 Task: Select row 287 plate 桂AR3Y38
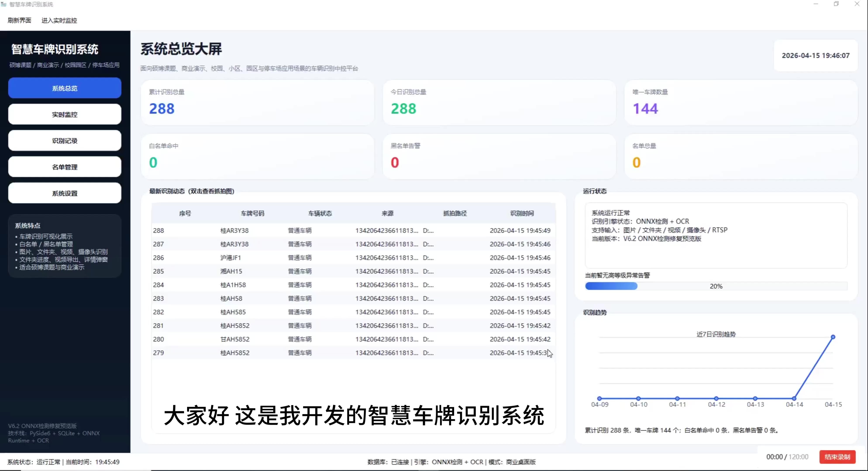[353, 244]
